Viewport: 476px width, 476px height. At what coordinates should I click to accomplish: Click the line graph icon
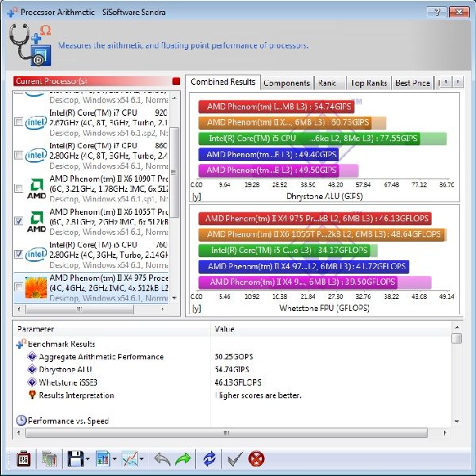[x=129, y=459]
